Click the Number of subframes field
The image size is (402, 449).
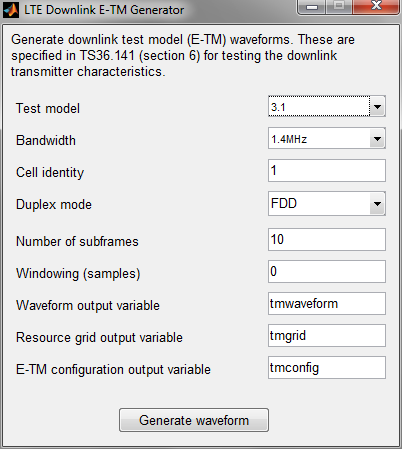tap(327, 239)
